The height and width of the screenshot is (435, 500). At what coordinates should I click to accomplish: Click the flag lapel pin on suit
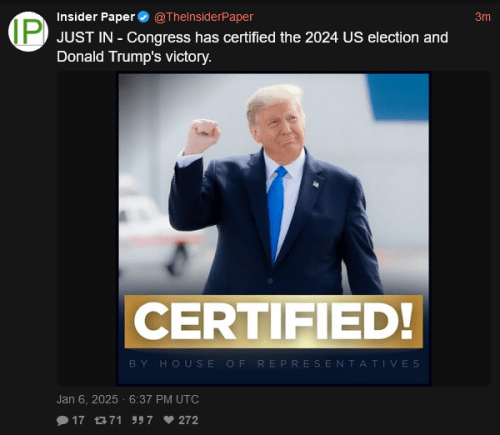[316, 184]
